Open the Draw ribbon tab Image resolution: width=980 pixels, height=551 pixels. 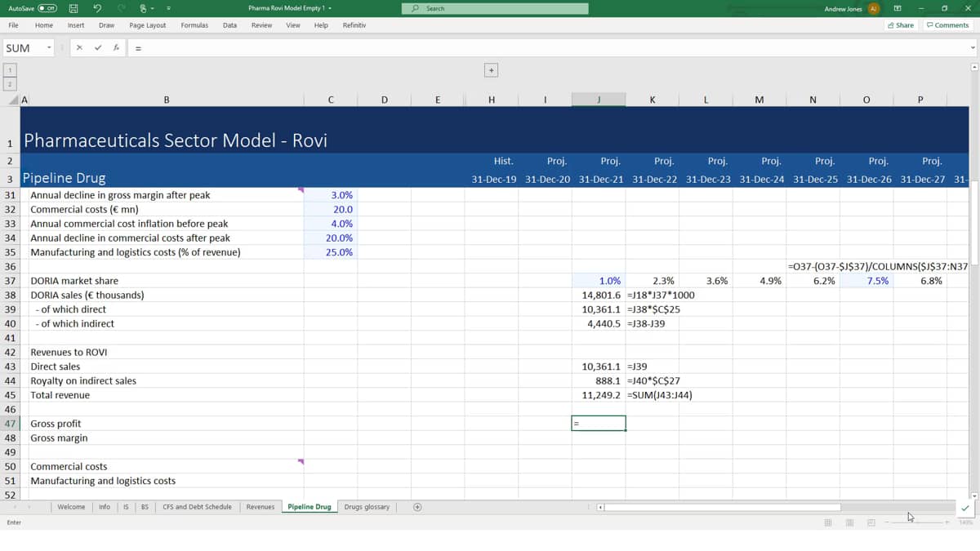click(106, 25)
